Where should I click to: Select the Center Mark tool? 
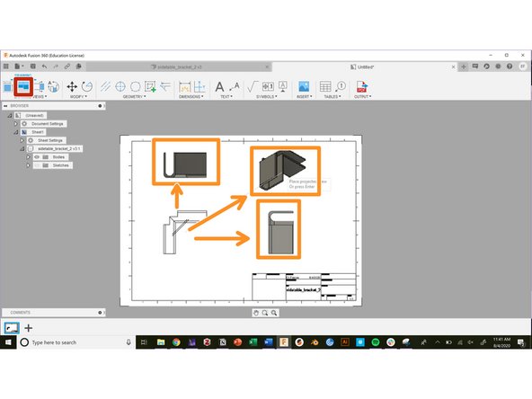(120, 87)
